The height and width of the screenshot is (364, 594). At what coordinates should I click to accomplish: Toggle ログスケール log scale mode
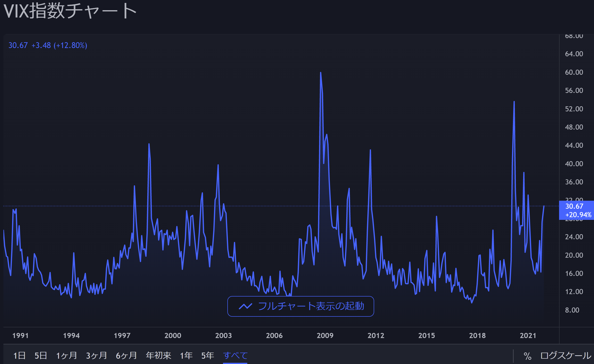click(566, 356)
